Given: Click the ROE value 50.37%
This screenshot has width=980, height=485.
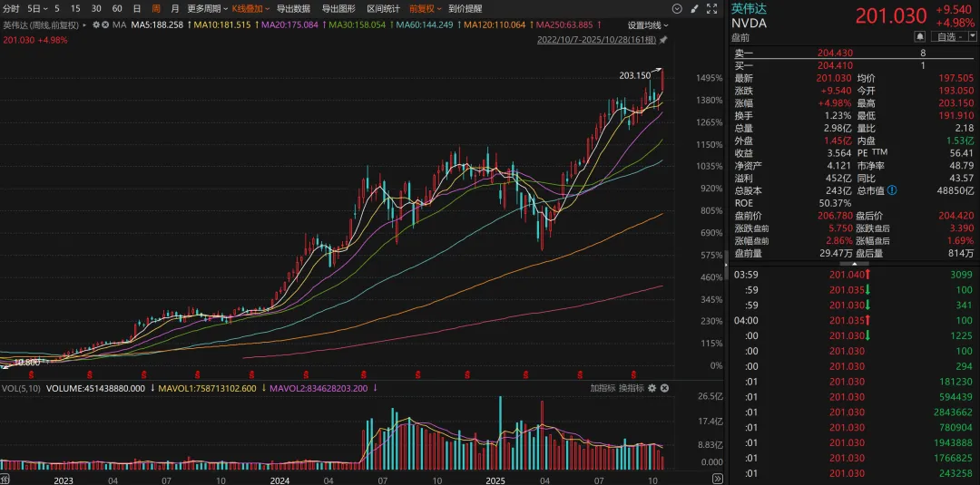Looking at the screenshot, I should [x=835, y=203].
